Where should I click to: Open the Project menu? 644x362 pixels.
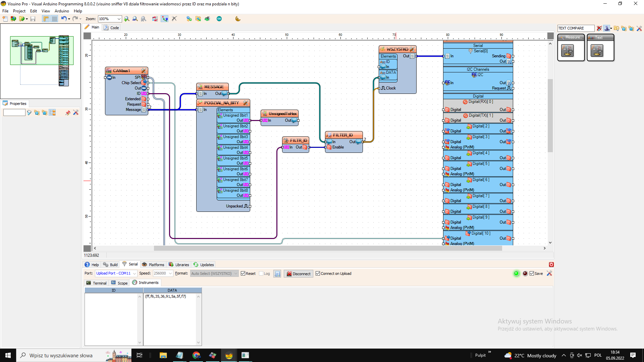(19, 11)
